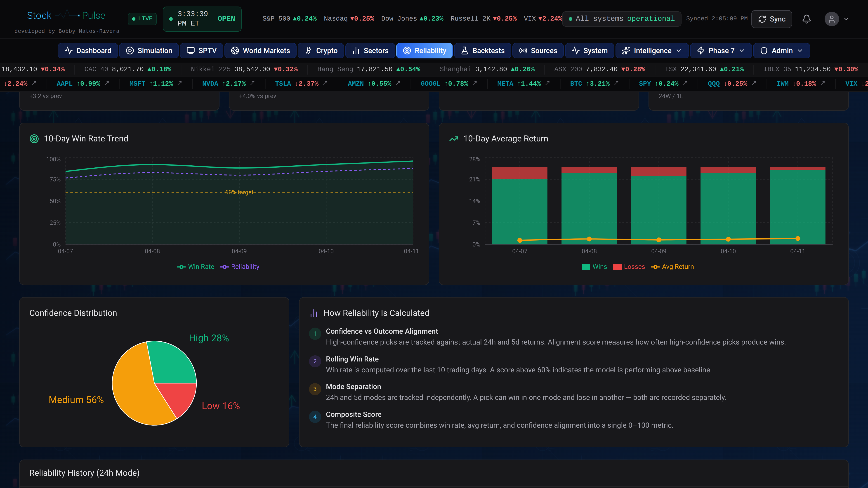868x488 pixels.
Task: Go to the System tab
Action: click(x=590, y=51)
